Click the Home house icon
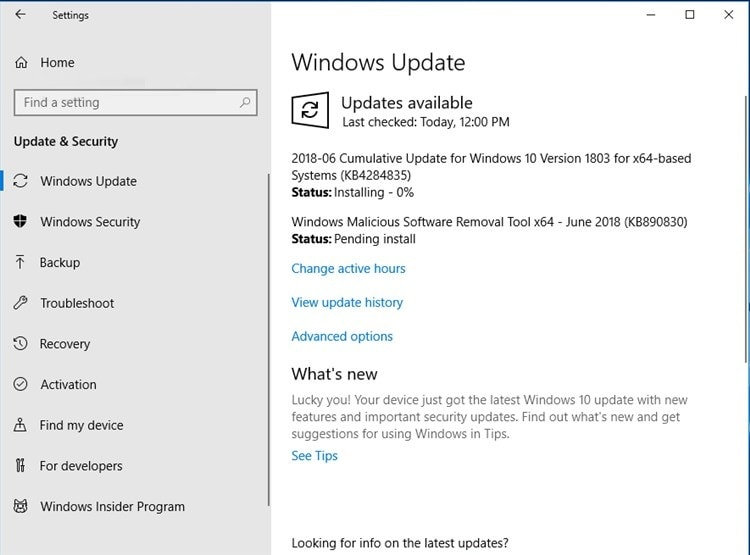 click(x=21, y=62)
